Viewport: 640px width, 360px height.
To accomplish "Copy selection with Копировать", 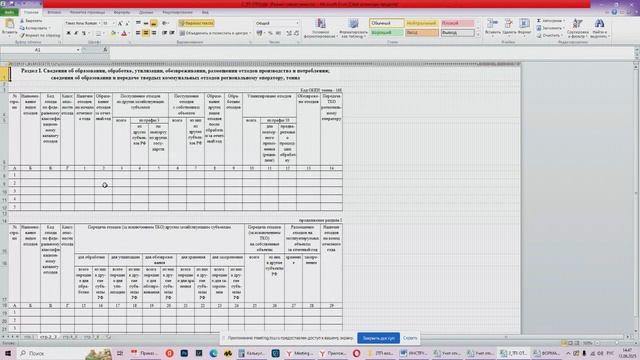I will [34, 28].
